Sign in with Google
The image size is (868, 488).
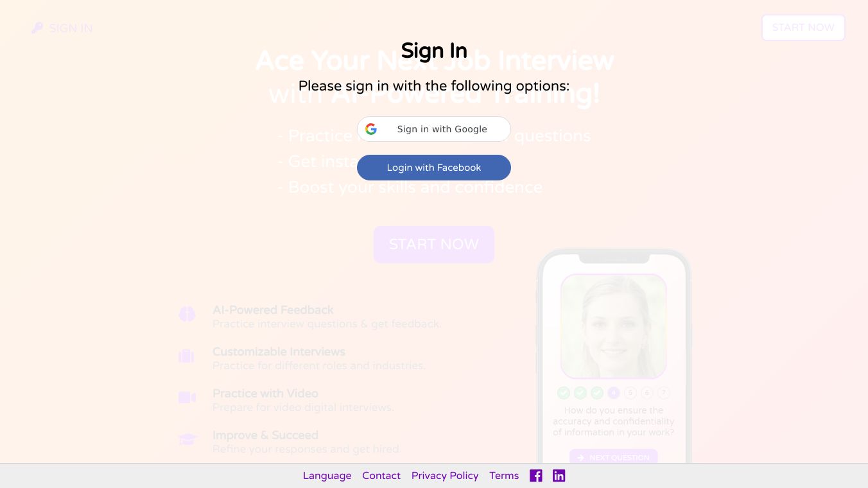coord(434,129)
